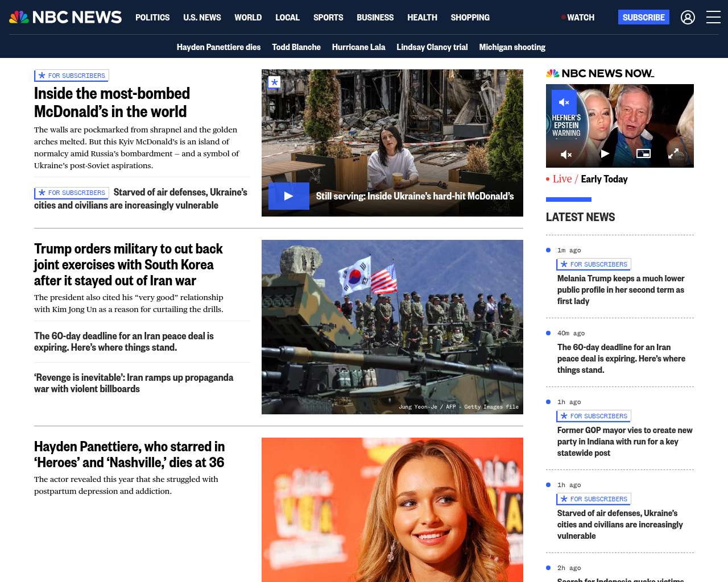Viewport: 728px width, 582px height.
Task: Open the hamburger menu in the header
Action: tap(713, 18)
